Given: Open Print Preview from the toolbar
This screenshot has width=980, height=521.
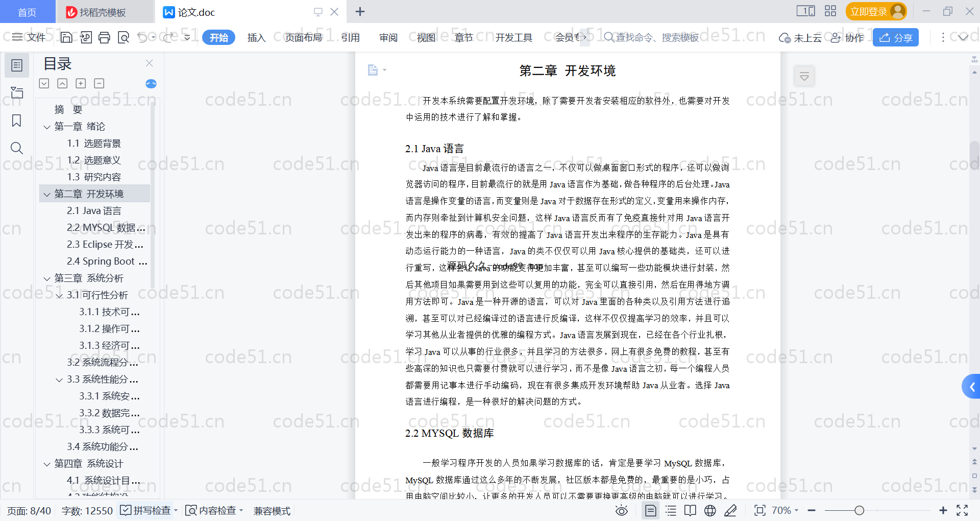Looking at the screenshot, I should (124, 37).
